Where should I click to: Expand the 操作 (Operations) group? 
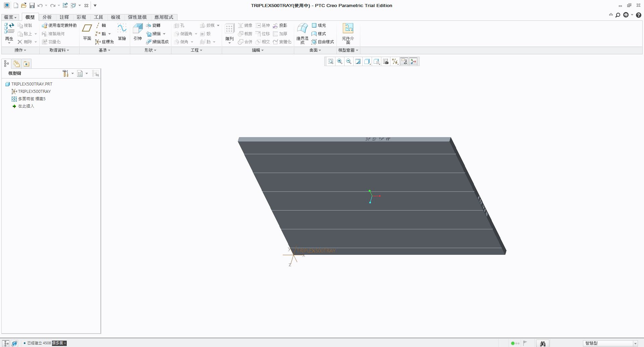[20, 50]
